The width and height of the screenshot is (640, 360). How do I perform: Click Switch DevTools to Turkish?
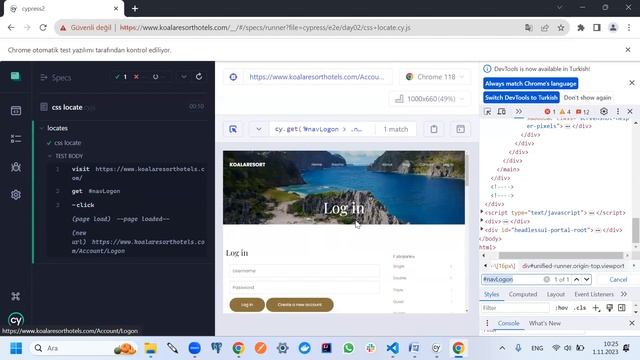521,98
